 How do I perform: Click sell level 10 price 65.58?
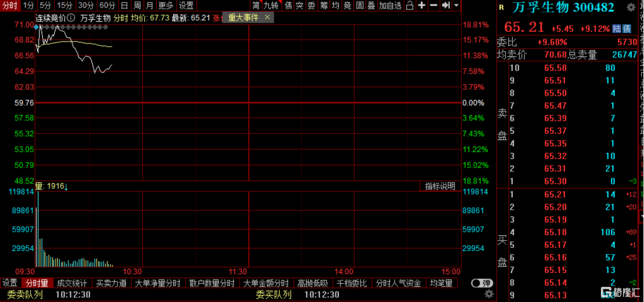click(x=556, y=68)
